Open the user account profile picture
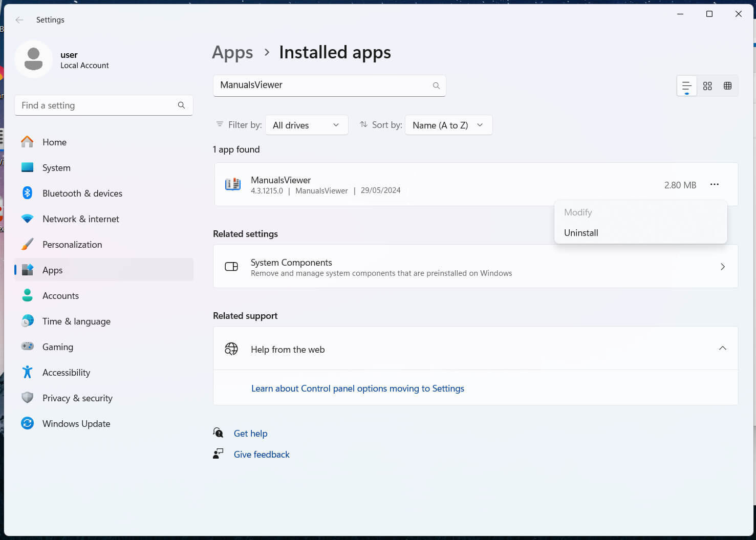The image size is (756, 540). pyautogui.click(x=33, y=59)
